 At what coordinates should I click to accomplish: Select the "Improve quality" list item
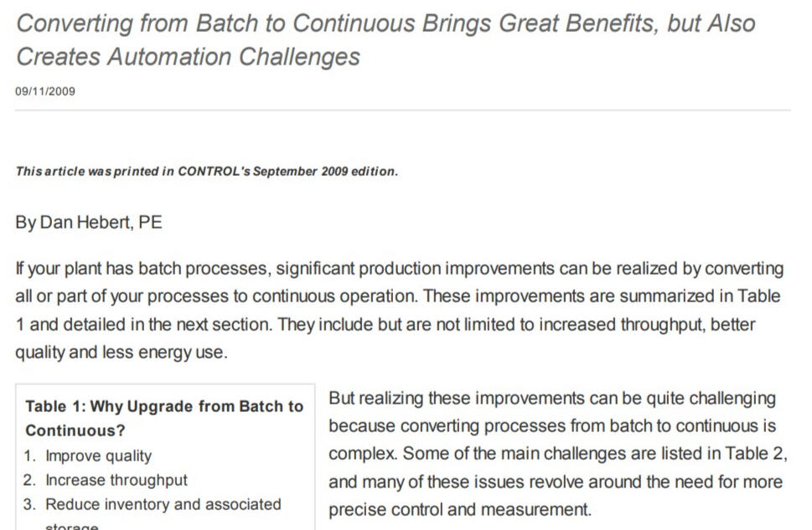point(98,456)
